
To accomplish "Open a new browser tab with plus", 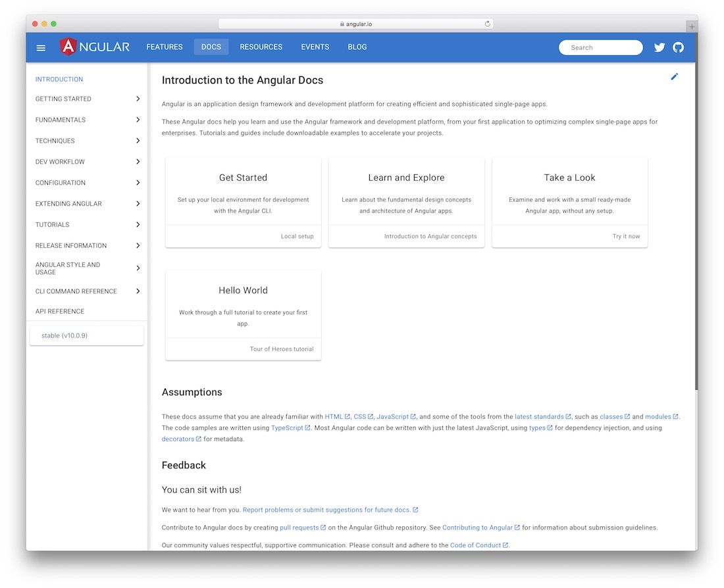I will click(x=691, y=27).
